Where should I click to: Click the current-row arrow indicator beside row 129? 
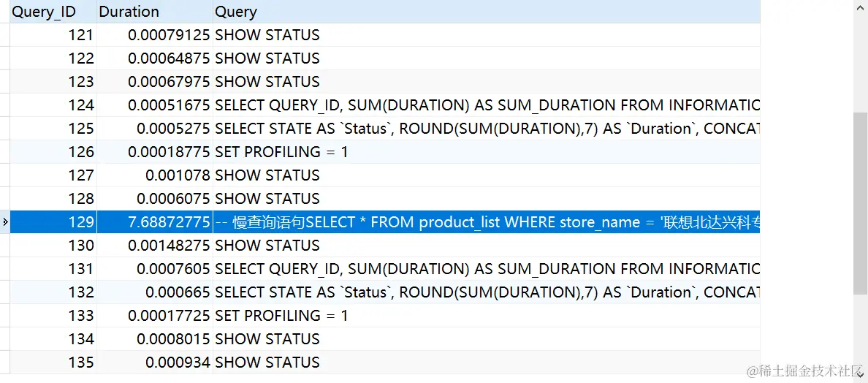(5, 222)
